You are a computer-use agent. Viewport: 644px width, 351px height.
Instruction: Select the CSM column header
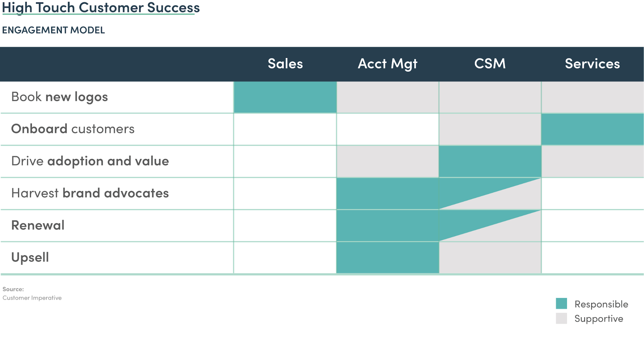click(490, 64)
